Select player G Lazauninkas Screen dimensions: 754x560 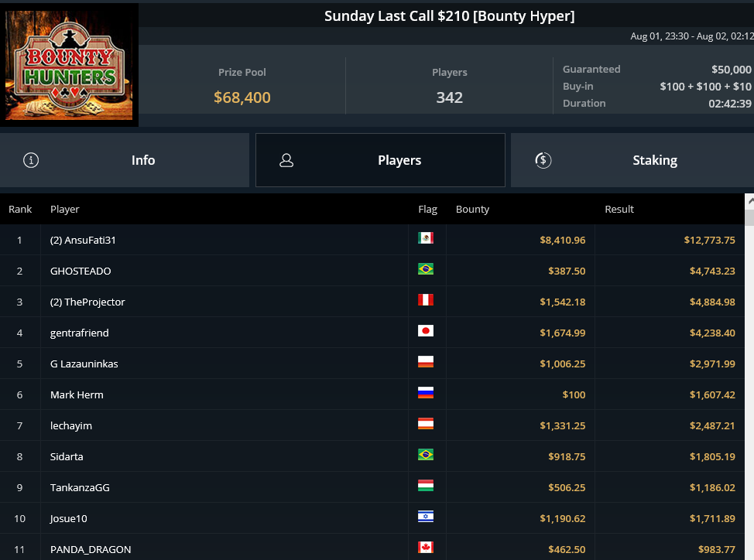pyautogui.click(x=84, y=364)
